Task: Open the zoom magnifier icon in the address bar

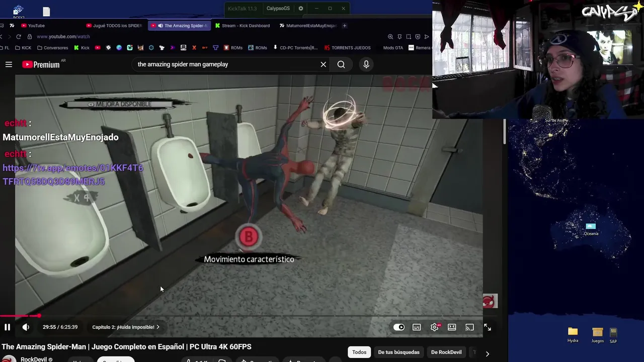Action: [x=390, y=37]
